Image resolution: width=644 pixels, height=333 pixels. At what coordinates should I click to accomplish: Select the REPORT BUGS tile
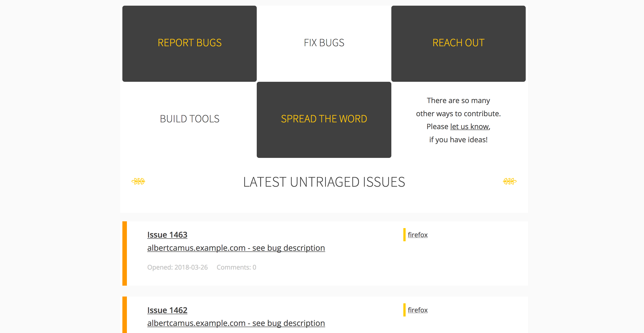[189, 43]
